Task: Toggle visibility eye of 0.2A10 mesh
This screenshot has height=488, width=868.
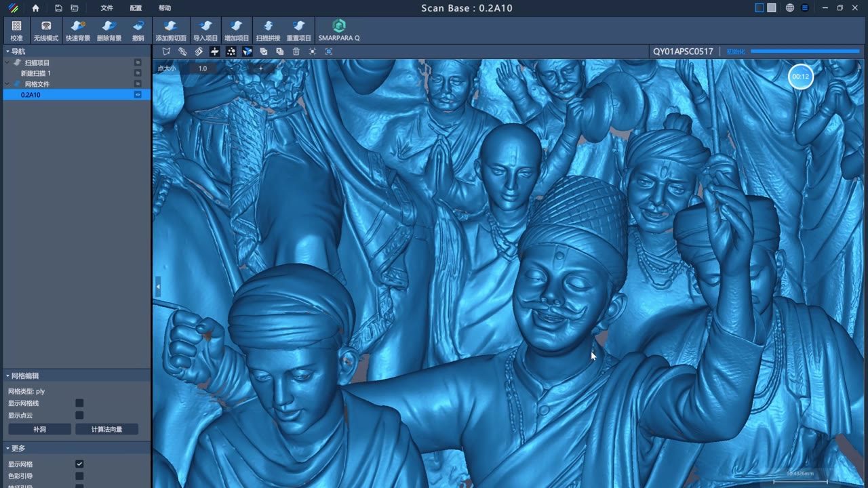Action: point(138,95)
